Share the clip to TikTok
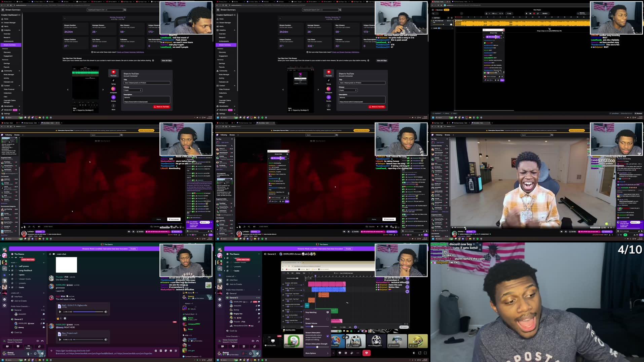The width and height of the screenshot is (644, 362). 113,81
